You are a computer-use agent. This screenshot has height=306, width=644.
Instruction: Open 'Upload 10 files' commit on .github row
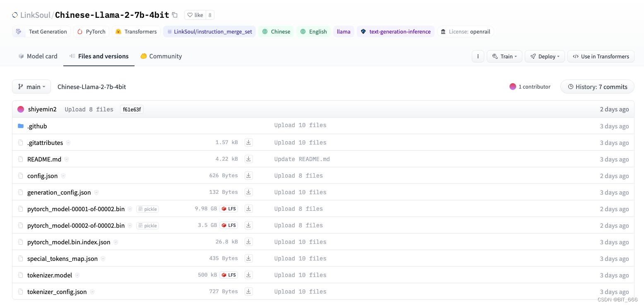[300, 125]
